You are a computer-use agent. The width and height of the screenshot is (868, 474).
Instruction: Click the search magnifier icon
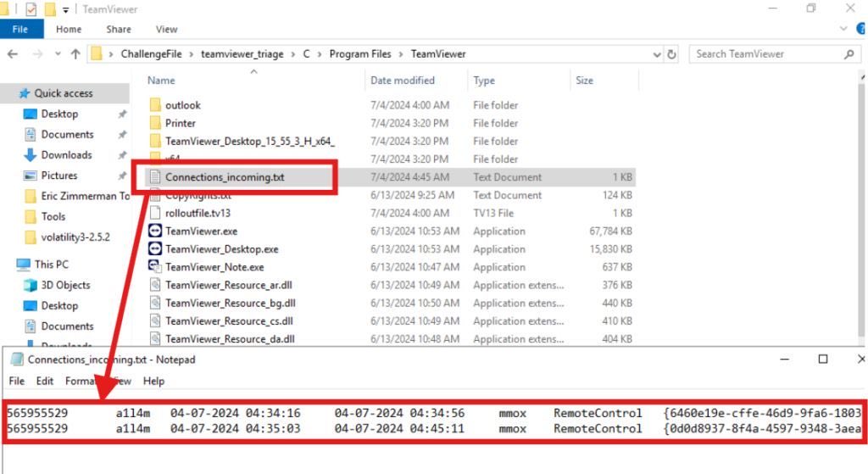point(849,54)
